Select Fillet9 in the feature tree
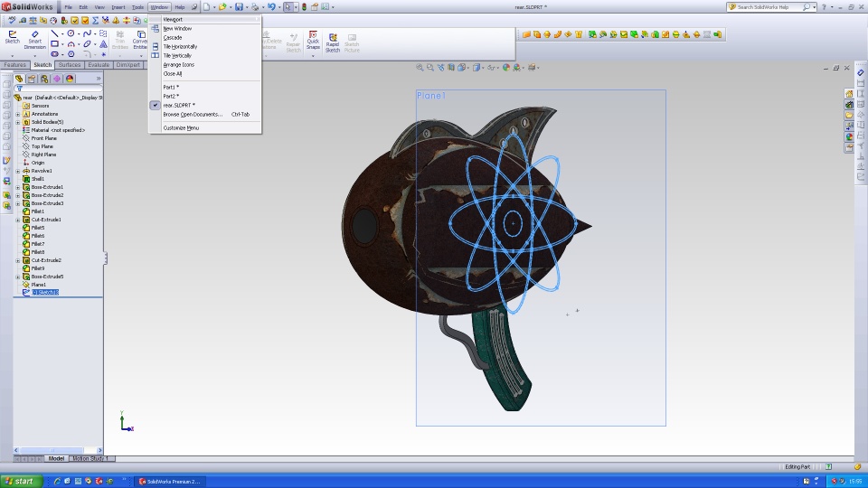 pyautogui.click(x=37, y=268)
